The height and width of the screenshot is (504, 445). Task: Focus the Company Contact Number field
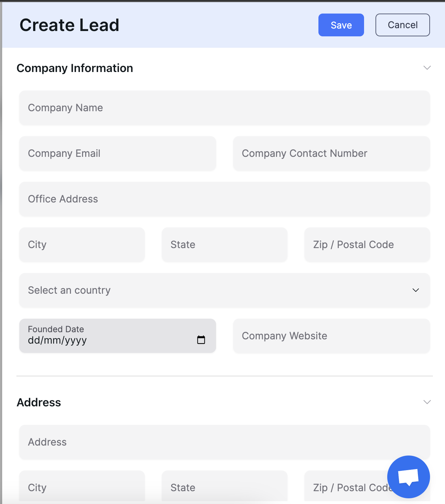tap(332, 153)
